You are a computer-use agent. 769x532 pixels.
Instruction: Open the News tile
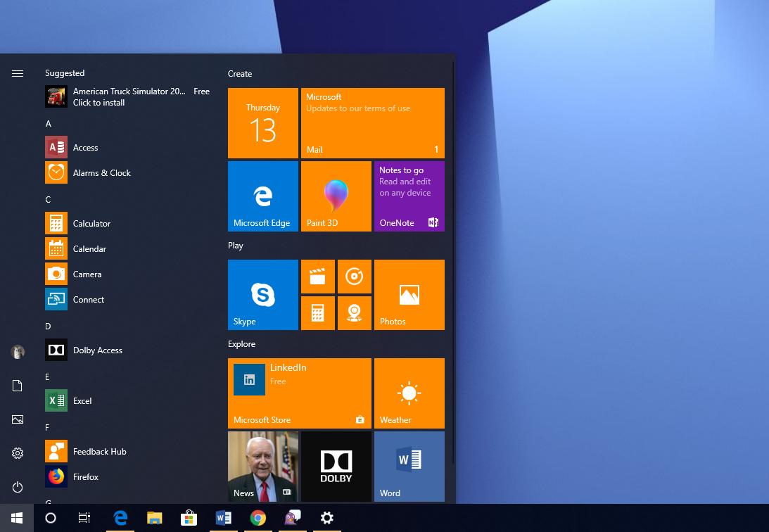(x=263, y=467)
